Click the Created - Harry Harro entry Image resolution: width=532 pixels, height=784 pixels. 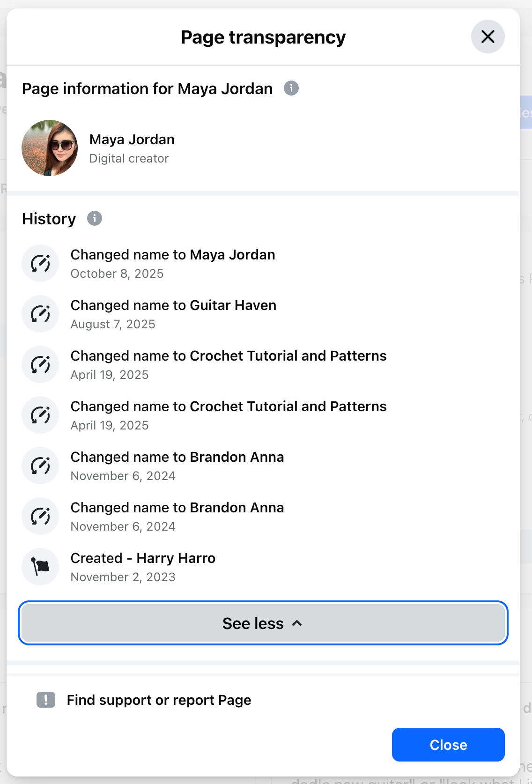(x=143, y=558)
